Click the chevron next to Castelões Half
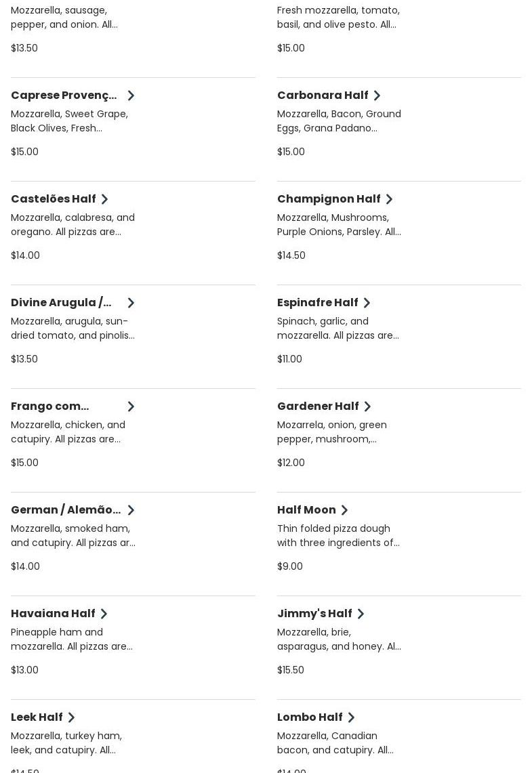 104,199
